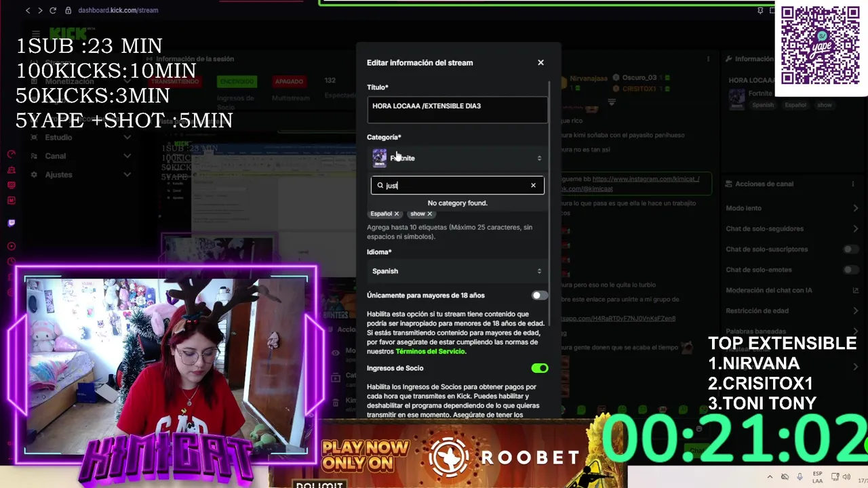Image resolution: width=868 pixels, height=488 pixels.
Task: Expand Canal in the sidebar
Action: tap(127, 156)
